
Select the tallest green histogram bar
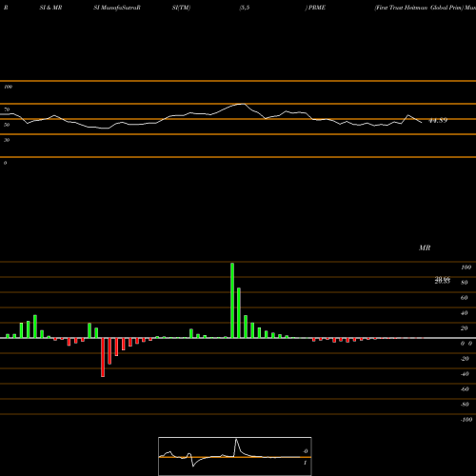[232, 300]
